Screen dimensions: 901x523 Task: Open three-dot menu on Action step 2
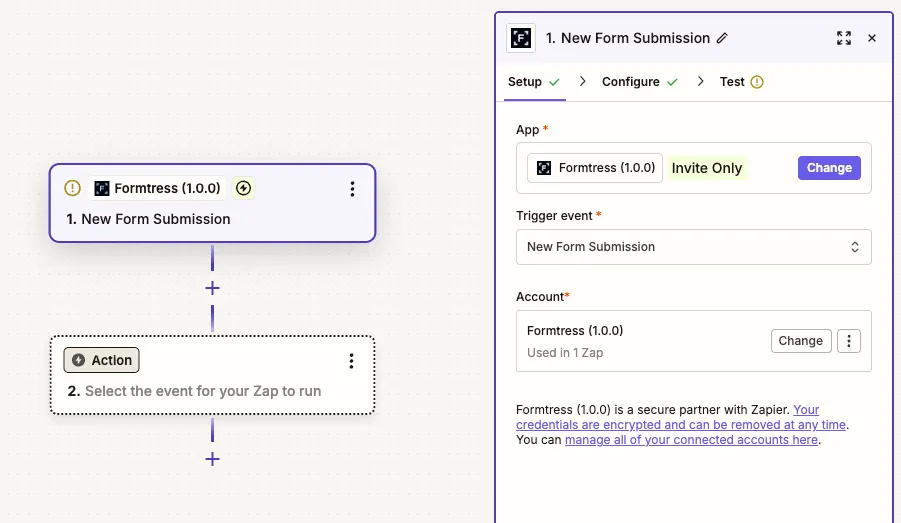(351, 361)
